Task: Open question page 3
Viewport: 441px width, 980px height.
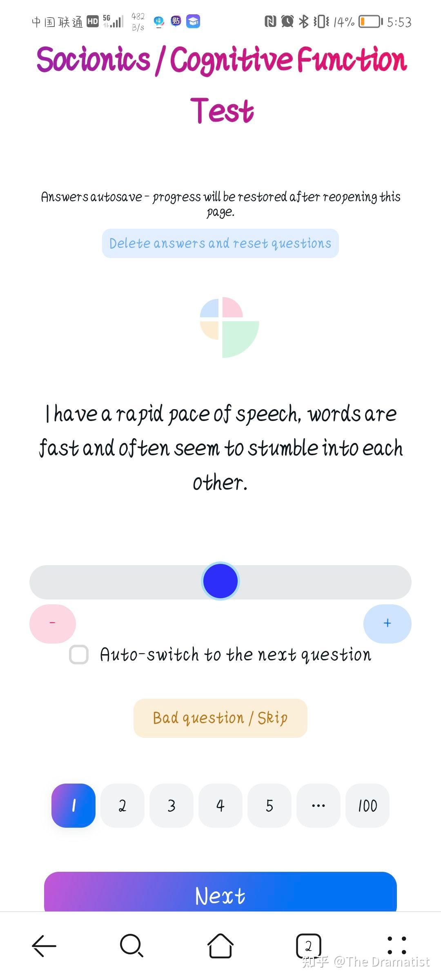Action: (171, 806)
